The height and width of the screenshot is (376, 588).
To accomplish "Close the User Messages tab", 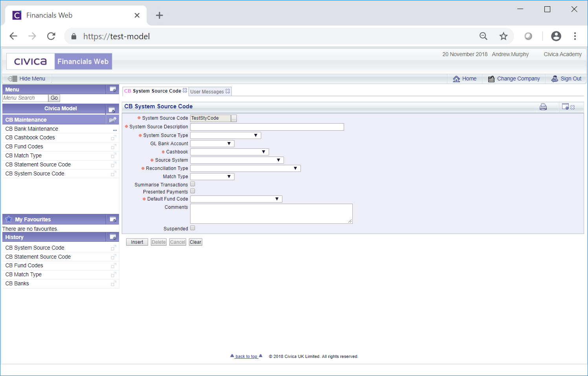I will tap(228, 91).
